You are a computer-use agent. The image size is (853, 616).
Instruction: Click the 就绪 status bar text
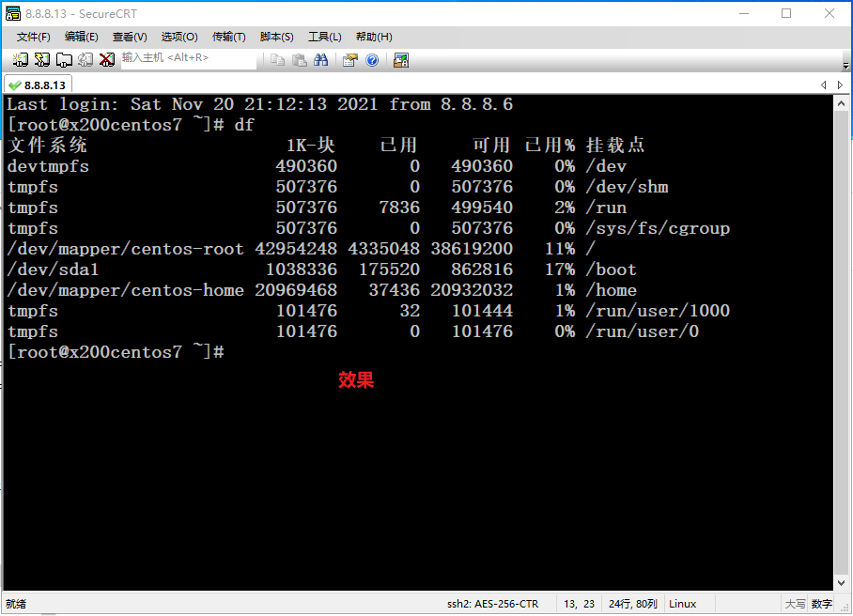coord(16,604)
